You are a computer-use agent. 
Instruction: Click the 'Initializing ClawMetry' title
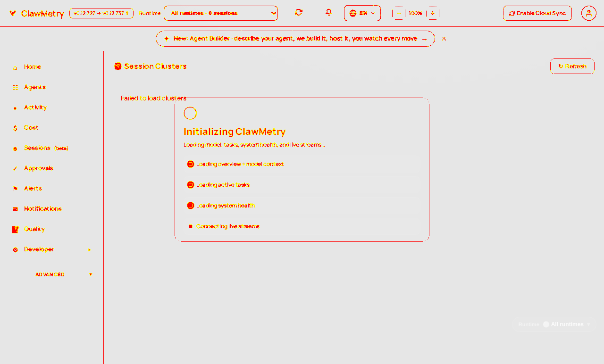tap(235, 132)
